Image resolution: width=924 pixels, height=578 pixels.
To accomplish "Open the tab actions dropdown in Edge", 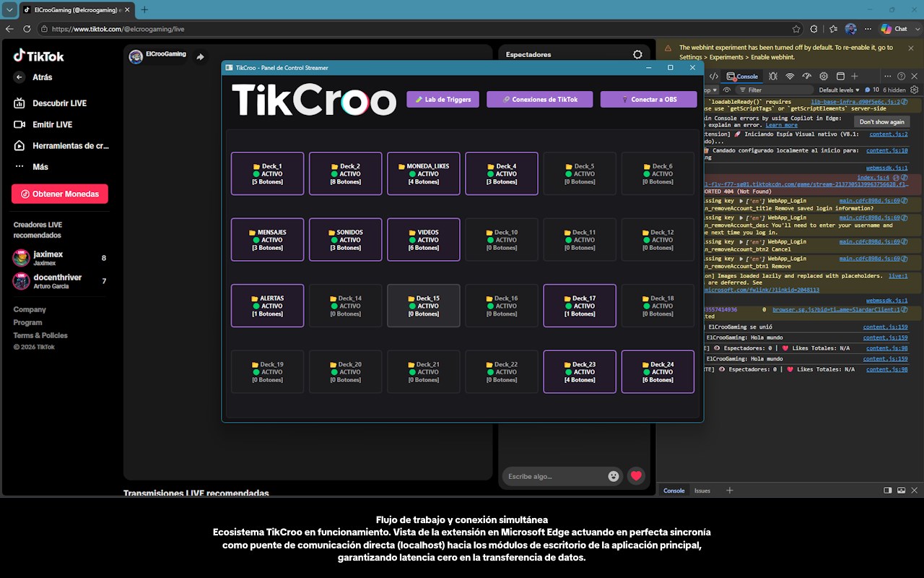I will pos(9,9).
